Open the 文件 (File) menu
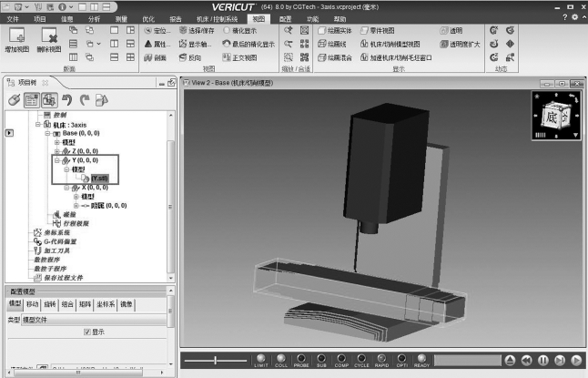588x378 pixels. click(13, 17)
